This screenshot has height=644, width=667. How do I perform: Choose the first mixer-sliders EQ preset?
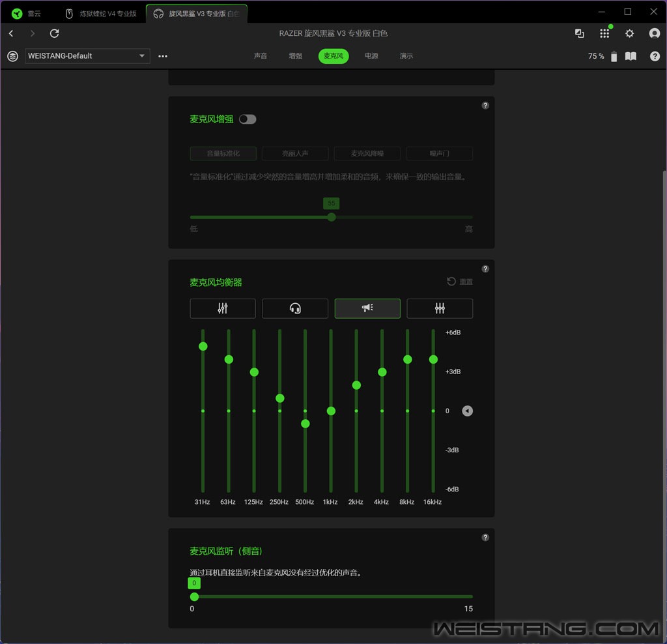coord(223,308)
